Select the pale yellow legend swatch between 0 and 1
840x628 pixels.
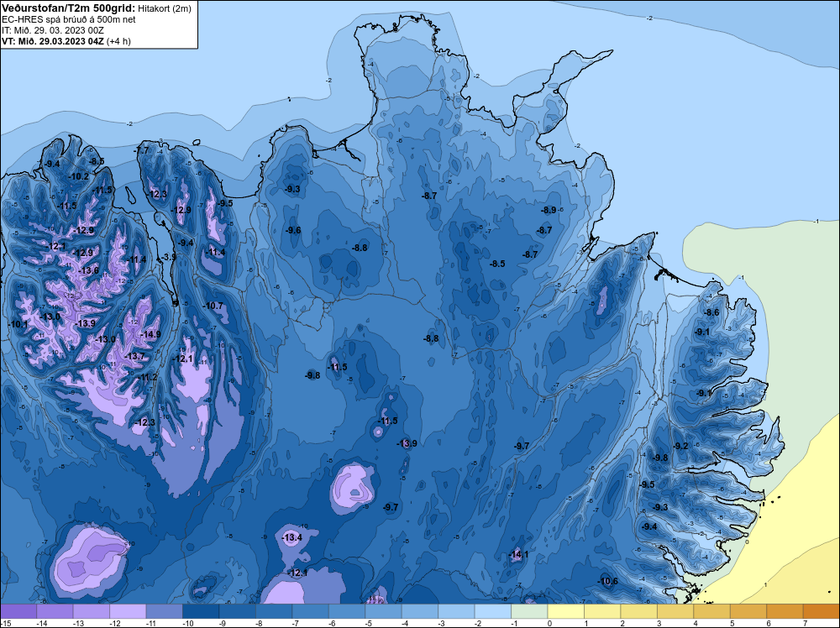point(565,611)
